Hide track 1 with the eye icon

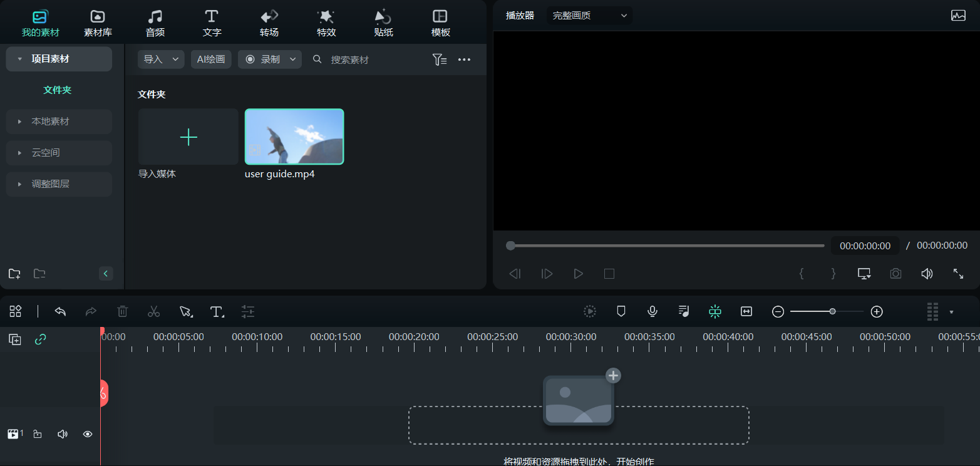click(88, 434)
